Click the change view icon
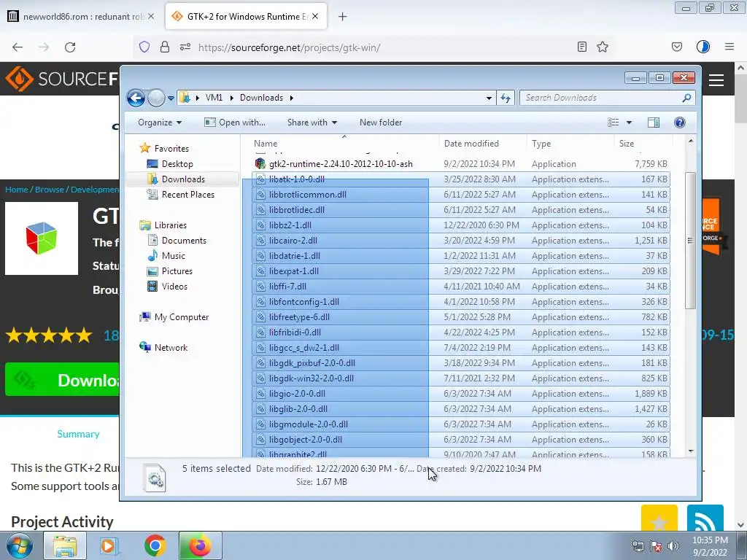747x560 pixels. (x=613, y=122)
